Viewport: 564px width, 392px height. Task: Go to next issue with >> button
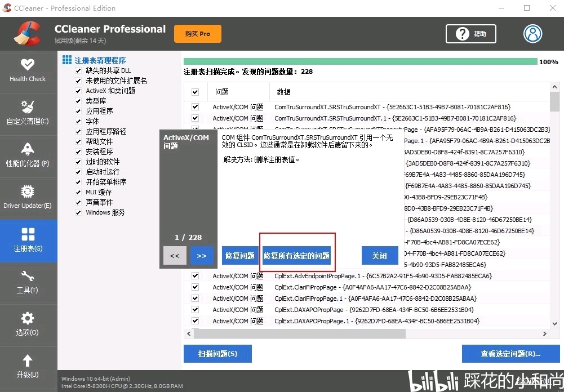tap(202, 256)
